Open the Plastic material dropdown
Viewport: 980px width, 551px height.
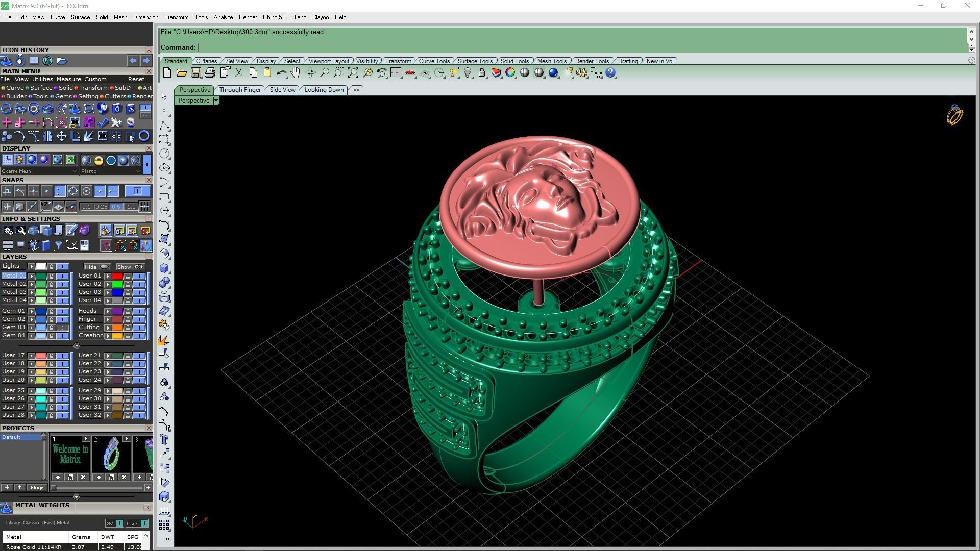110,171
